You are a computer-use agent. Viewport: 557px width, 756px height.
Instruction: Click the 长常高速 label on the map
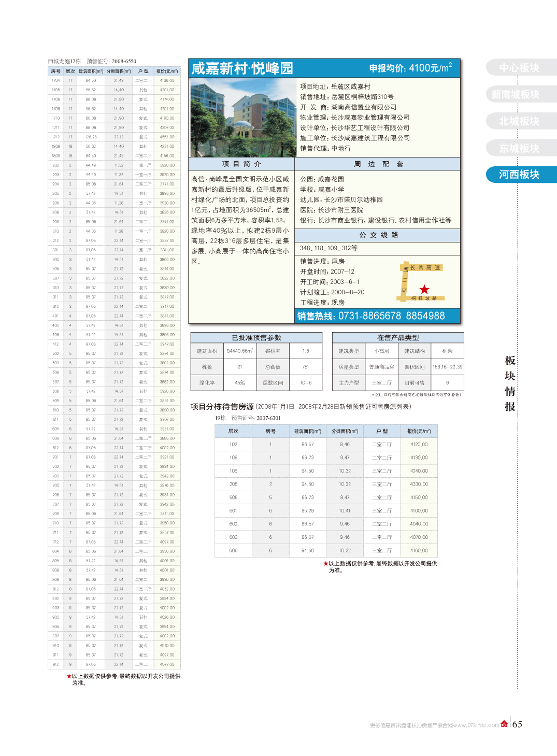coord(425,268)
